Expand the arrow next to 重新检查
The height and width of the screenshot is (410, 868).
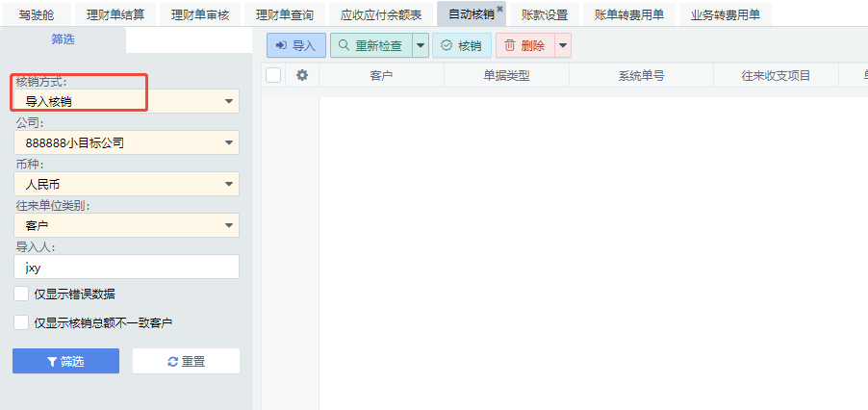pos(421,45)
